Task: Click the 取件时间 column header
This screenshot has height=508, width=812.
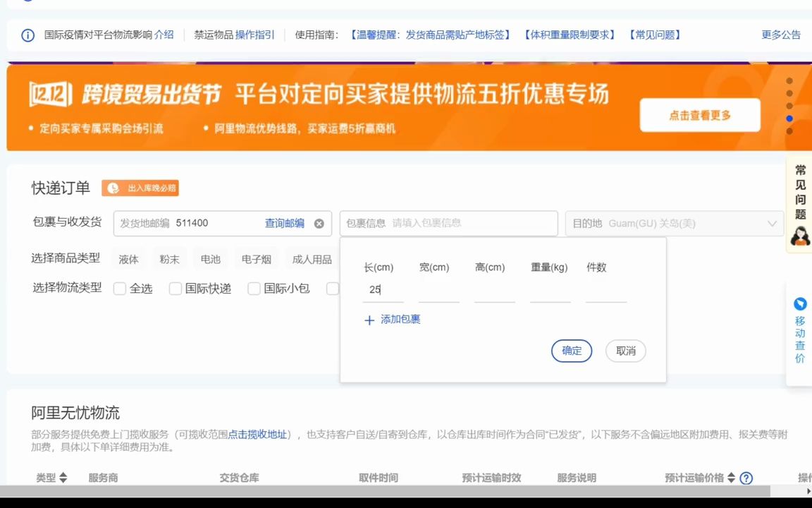Action: [x=378, y=478]
